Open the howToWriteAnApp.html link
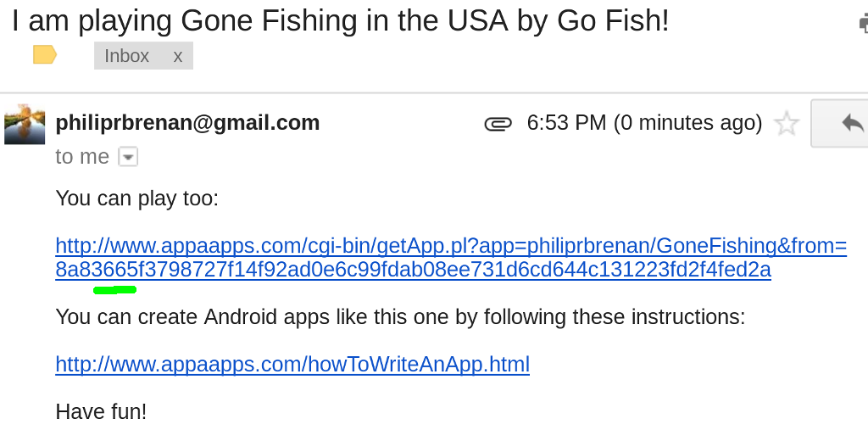Image resolution: width=868 pixels, height=441 pixels. (292, 364)
